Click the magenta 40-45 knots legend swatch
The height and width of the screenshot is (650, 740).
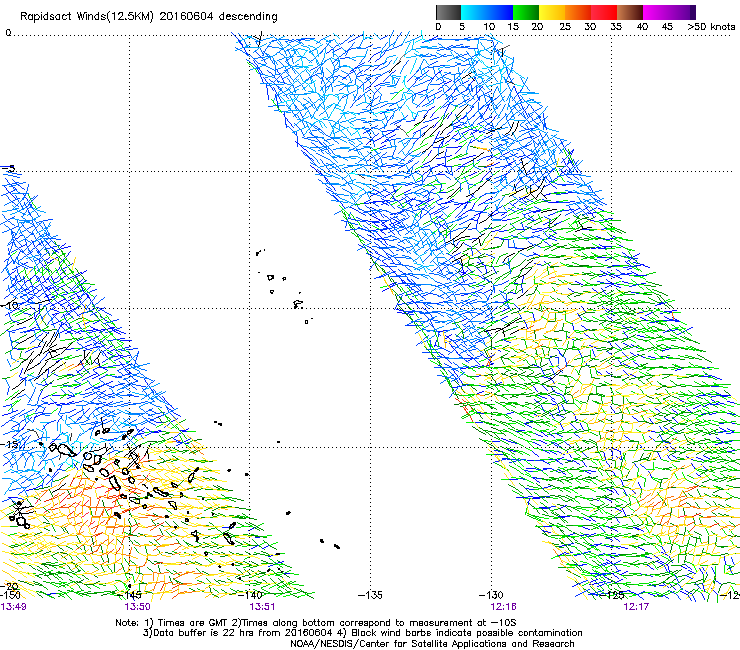[x=656, y=12]
